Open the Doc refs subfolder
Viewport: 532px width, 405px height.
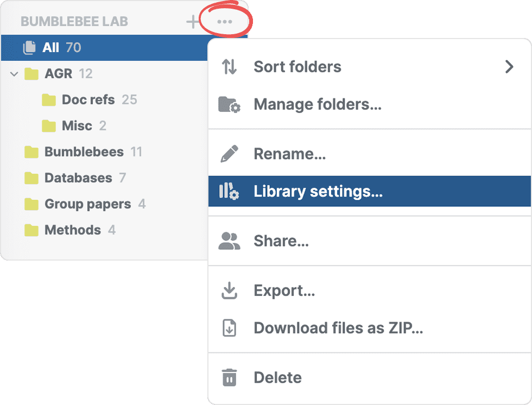click(x=88, y=100)
